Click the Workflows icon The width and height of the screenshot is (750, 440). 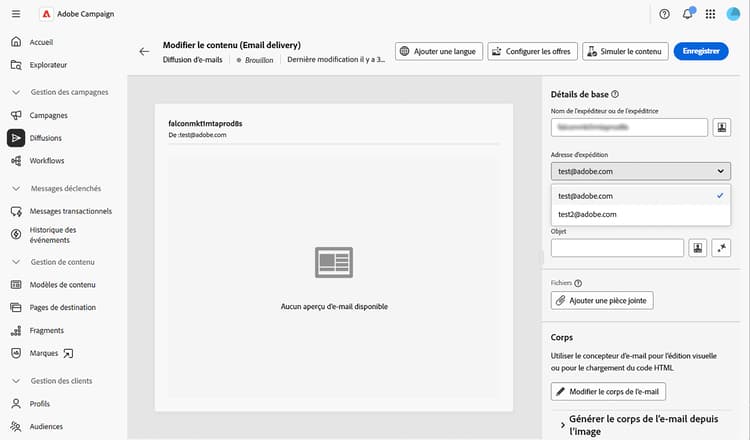pos(16,161)
